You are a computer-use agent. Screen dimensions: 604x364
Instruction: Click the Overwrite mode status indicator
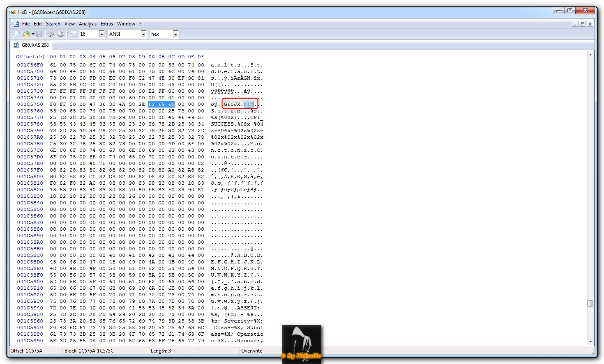(251, 351)
